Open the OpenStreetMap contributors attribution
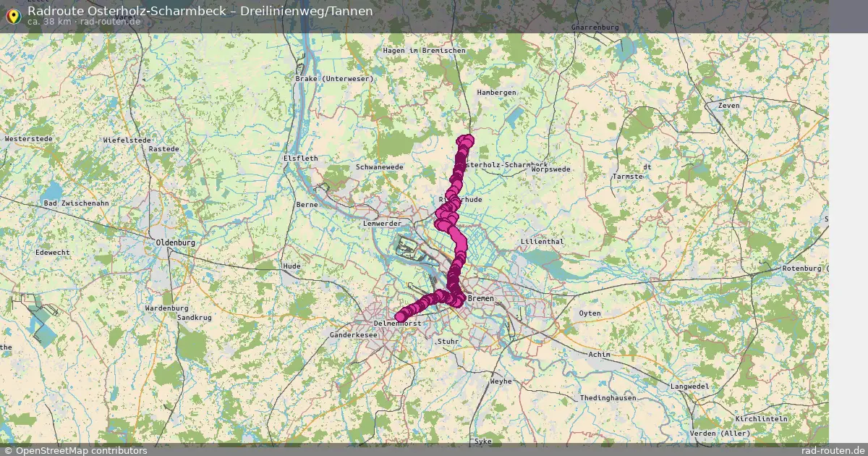 pos(75,450)
